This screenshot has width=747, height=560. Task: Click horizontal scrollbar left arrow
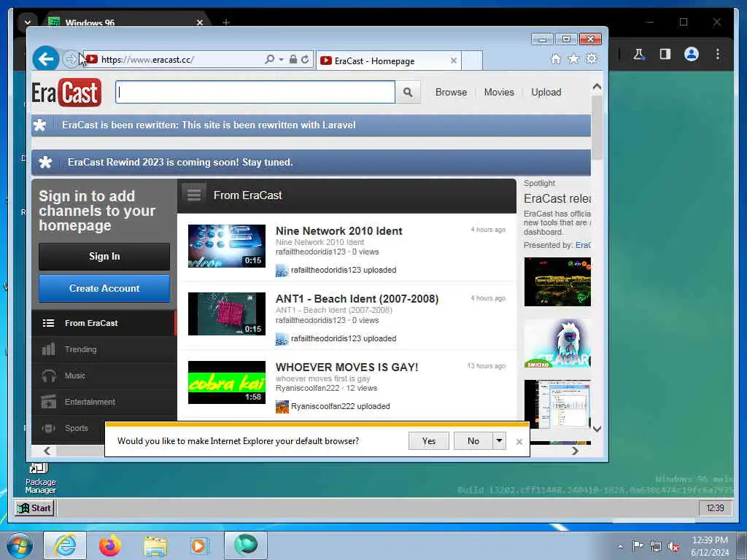click(x=47, y=451)
